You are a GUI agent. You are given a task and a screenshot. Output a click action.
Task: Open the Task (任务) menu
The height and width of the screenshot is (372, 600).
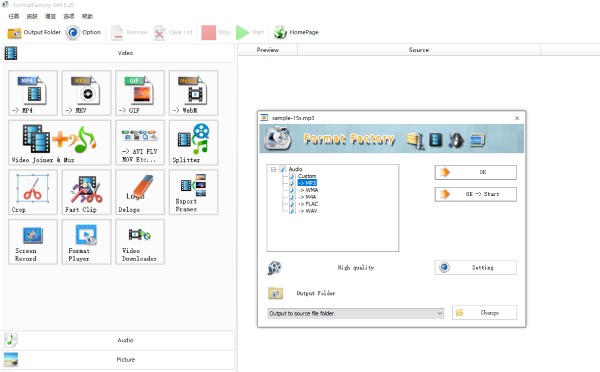(x=14, y=16)
